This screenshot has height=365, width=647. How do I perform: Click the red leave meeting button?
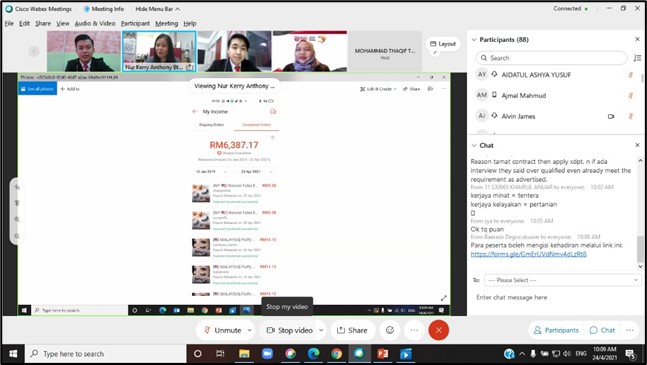tap(438, 330)
